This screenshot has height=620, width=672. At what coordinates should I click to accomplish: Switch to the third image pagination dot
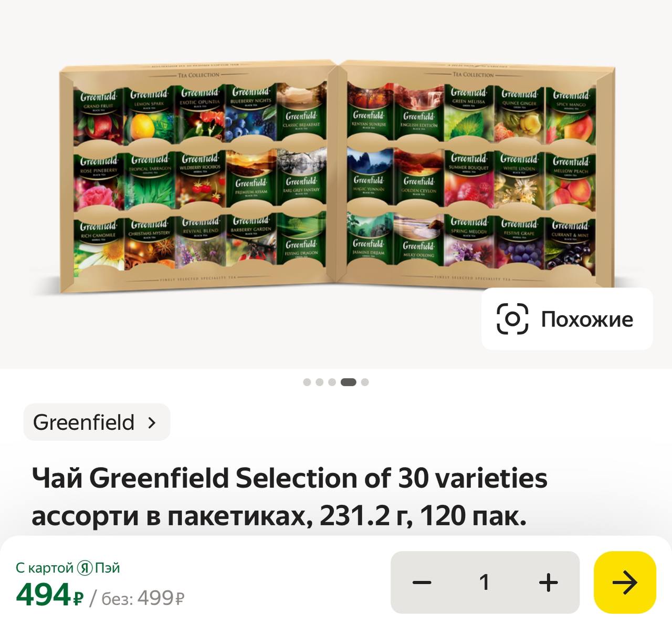[x=332, y=382]
